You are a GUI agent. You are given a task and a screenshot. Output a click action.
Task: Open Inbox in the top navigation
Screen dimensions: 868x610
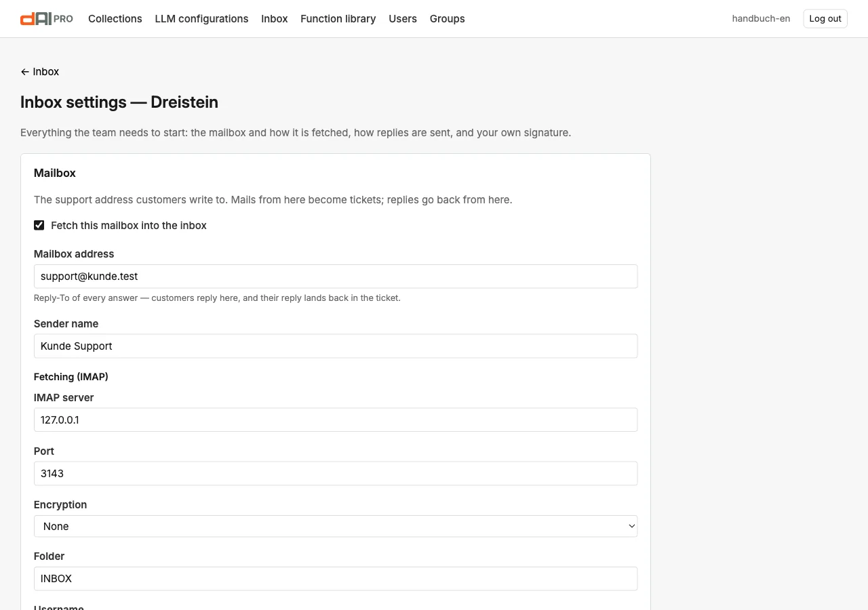[275, 19]
